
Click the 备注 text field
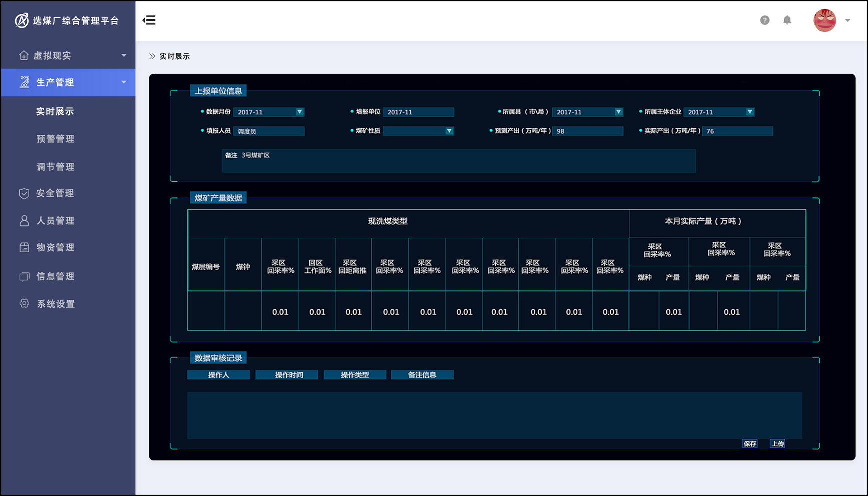pos(458,161)
